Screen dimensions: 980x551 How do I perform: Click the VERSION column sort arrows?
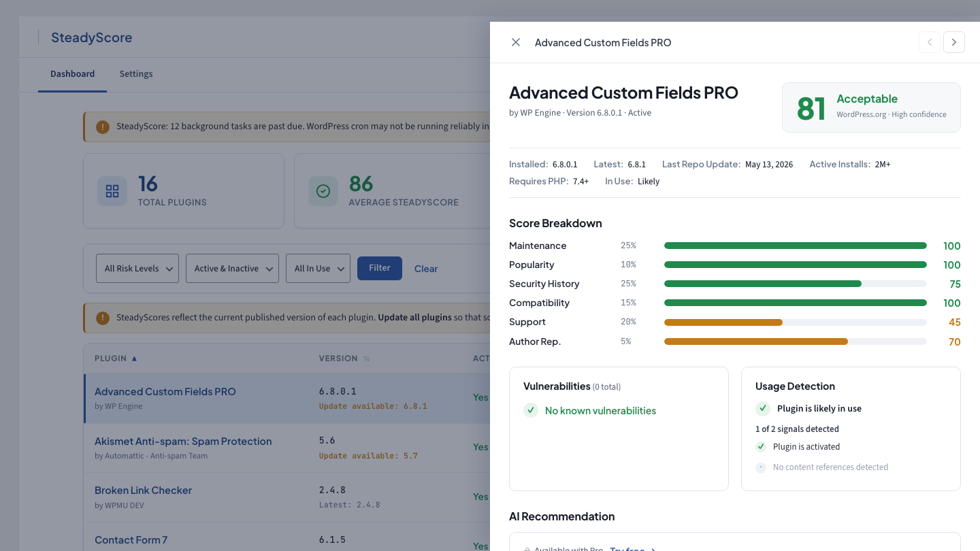pos(367,358)
